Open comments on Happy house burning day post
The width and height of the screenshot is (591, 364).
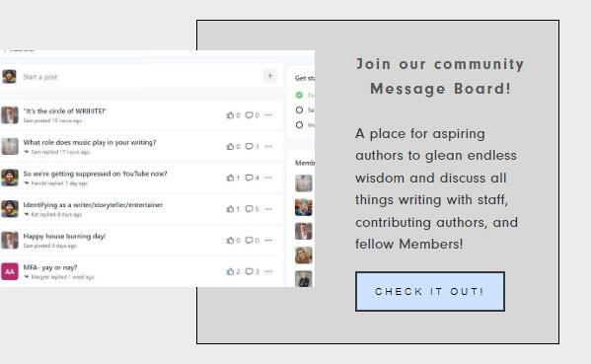tap(250, 240)
